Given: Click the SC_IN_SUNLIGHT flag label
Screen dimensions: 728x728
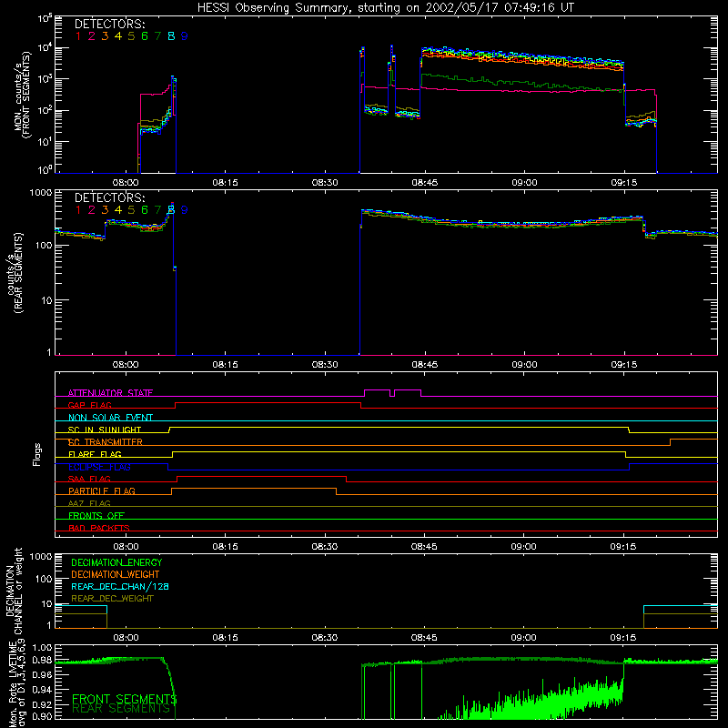Looking at the screenshot, I should [105, 430].
